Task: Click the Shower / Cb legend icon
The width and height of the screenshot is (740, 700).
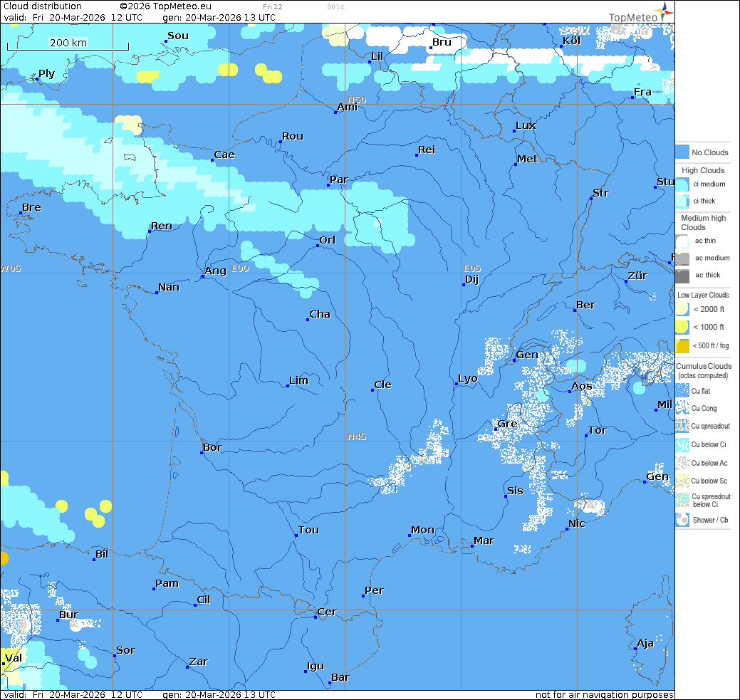Action: point(682,520)
